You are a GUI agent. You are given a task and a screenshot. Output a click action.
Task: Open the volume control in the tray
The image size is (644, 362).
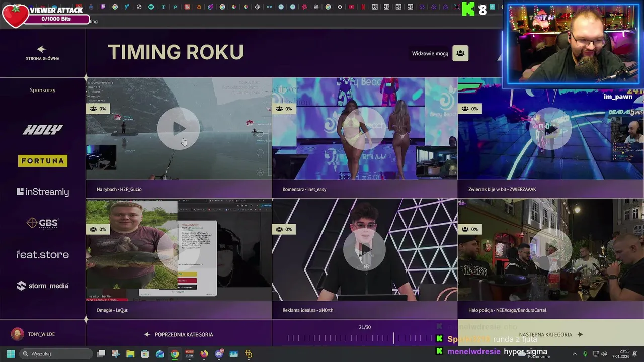(x=604, y=354)
